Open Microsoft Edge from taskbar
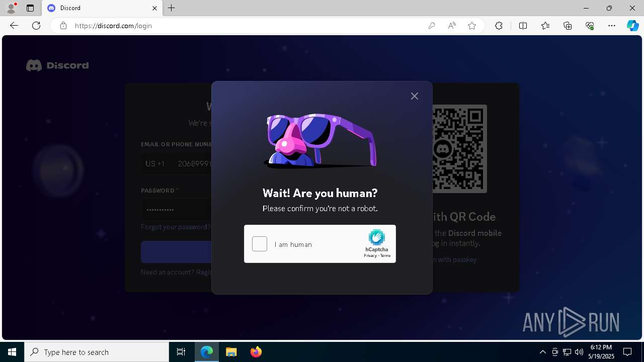644x362 pixels. tap(207, 352)
